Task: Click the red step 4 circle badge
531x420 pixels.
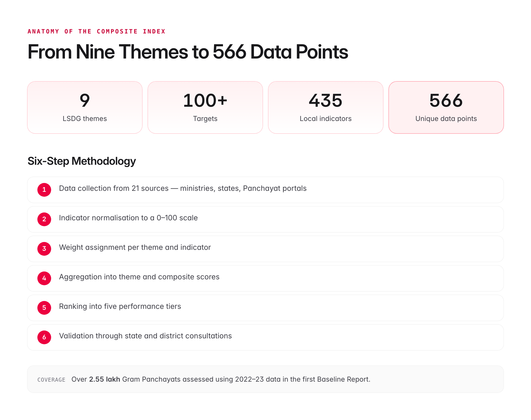Action: 44,278
